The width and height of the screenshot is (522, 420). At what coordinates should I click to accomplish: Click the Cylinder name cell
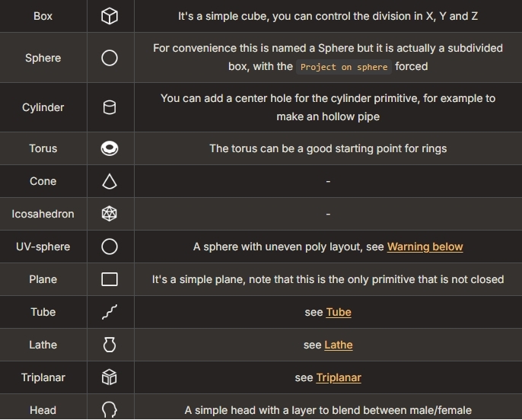(43, 107)
